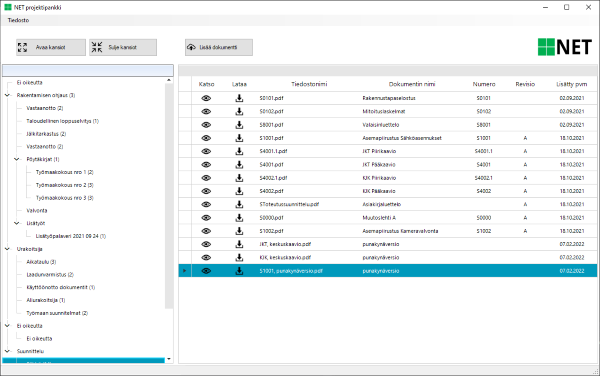Select Jälkitarkastus (2) folder
The image size is (600, 376).
(x=46, y=134)
